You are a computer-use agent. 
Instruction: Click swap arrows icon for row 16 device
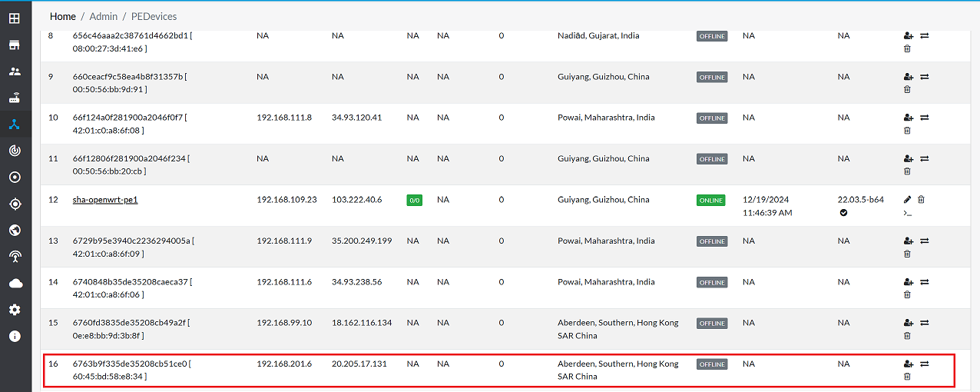(925, 364)
